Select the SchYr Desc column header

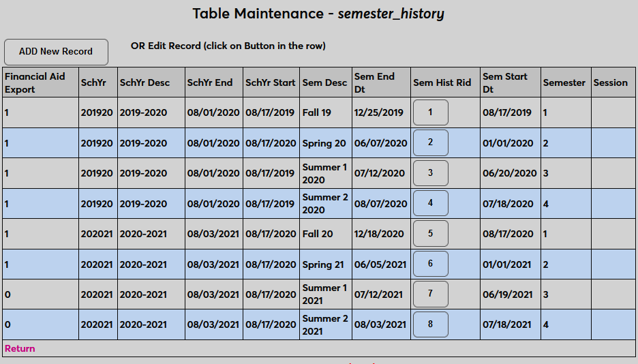pyautogui.click(x=145, y=82)
